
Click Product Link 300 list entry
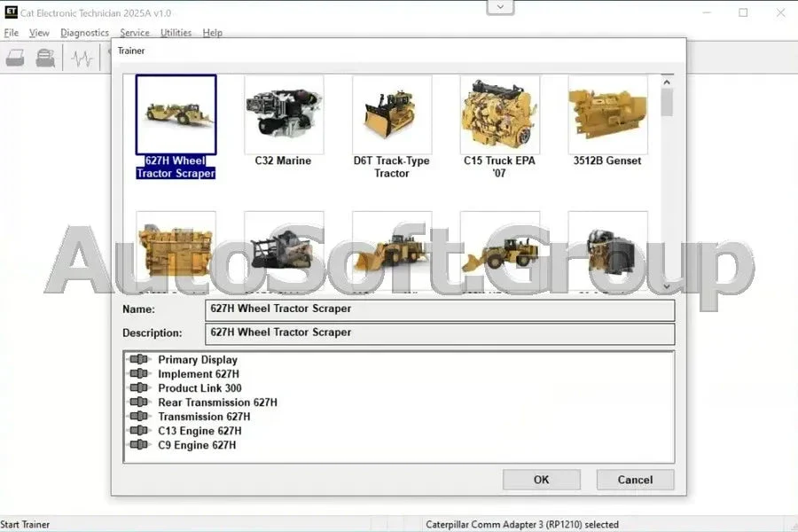199,388
